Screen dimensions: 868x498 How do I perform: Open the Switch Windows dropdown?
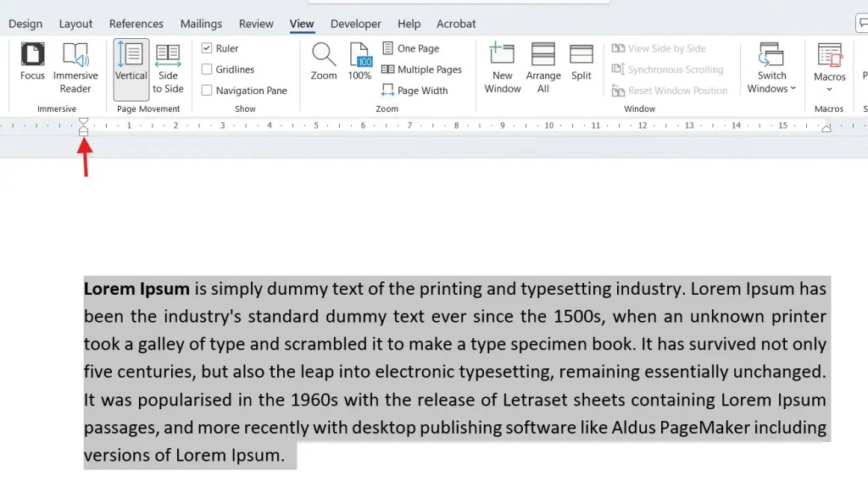771,67
